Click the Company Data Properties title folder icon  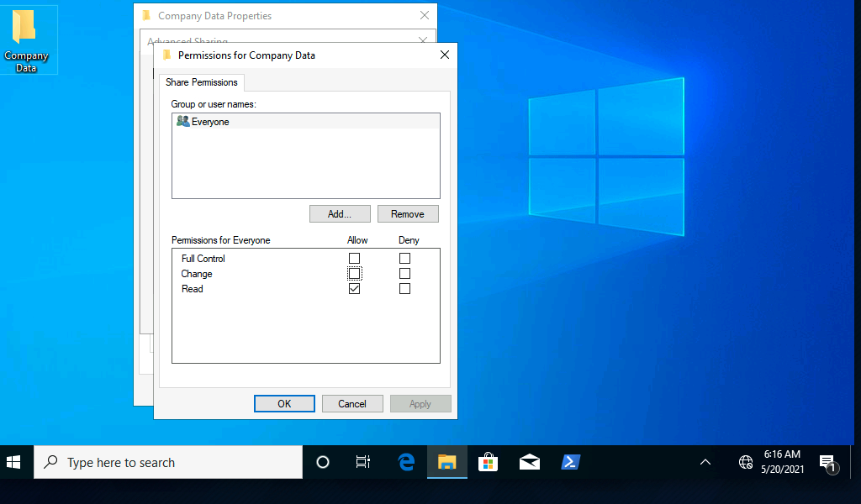146,15
